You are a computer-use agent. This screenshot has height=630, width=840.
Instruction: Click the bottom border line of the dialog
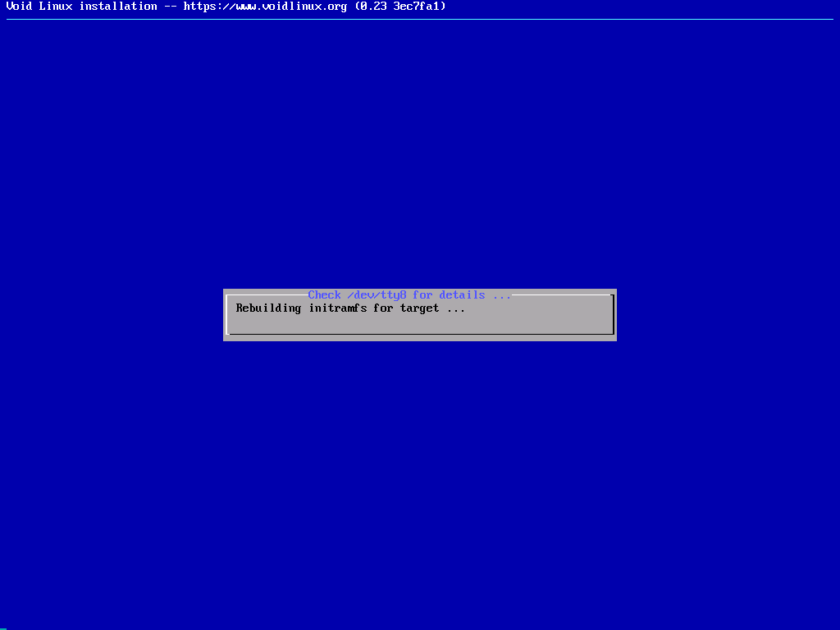[x=419, y=334]
